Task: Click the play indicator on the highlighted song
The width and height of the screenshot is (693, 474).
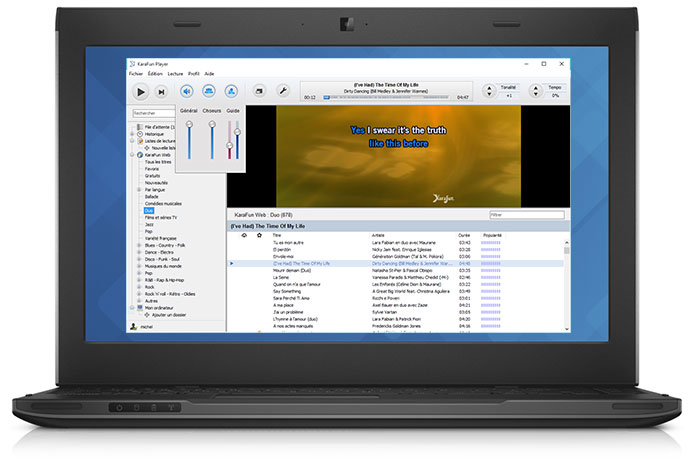Action: (x=232, y=264)
